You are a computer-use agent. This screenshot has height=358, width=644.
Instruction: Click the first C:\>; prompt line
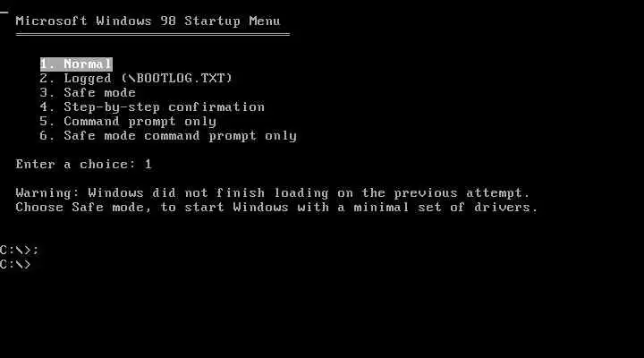pyautogui.click(x=20, y=250)
